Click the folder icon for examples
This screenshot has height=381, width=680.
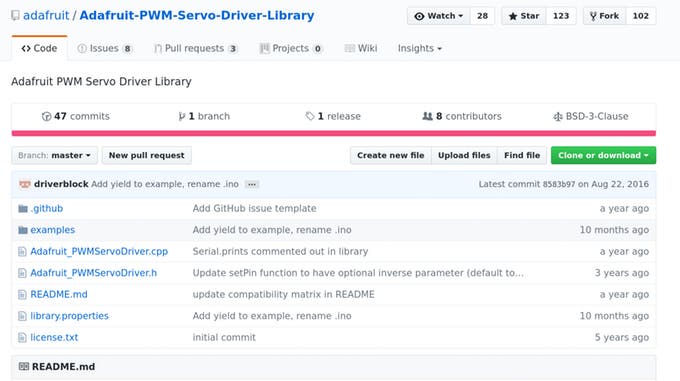pos(23,230)
